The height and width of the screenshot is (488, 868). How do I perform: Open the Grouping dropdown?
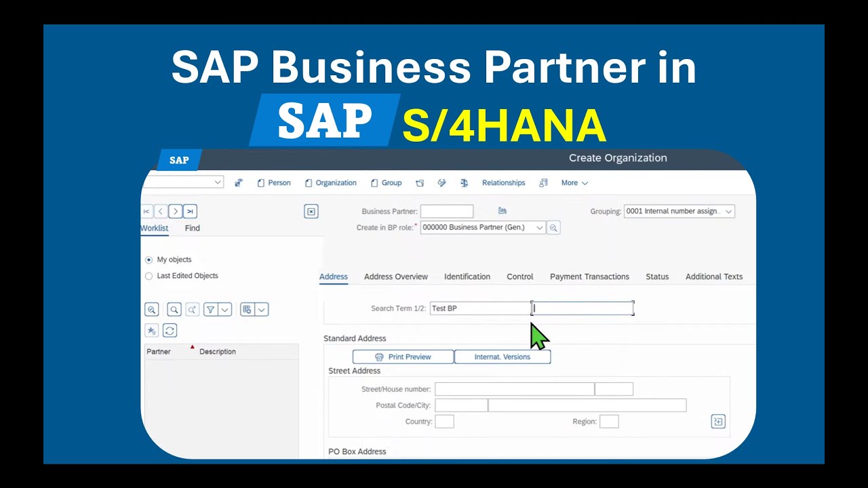pyautogui.click(x=729, y=211)
